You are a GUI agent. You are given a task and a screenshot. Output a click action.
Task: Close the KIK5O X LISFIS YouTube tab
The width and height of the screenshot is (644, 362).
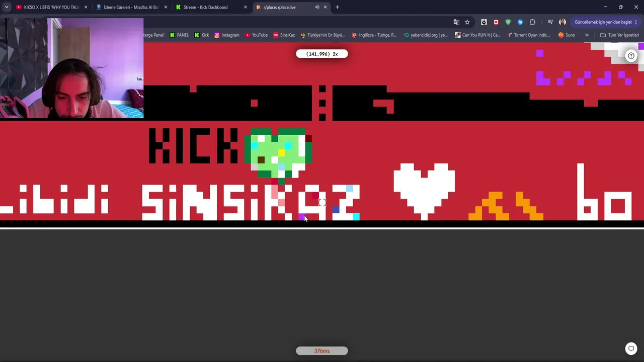(86, 7)
